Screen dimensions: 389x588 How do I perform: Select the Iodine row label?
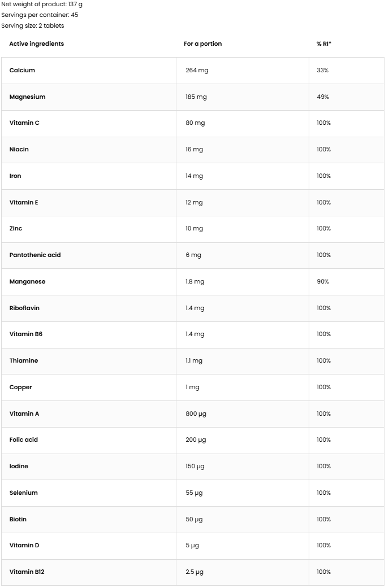coord(19,467)
